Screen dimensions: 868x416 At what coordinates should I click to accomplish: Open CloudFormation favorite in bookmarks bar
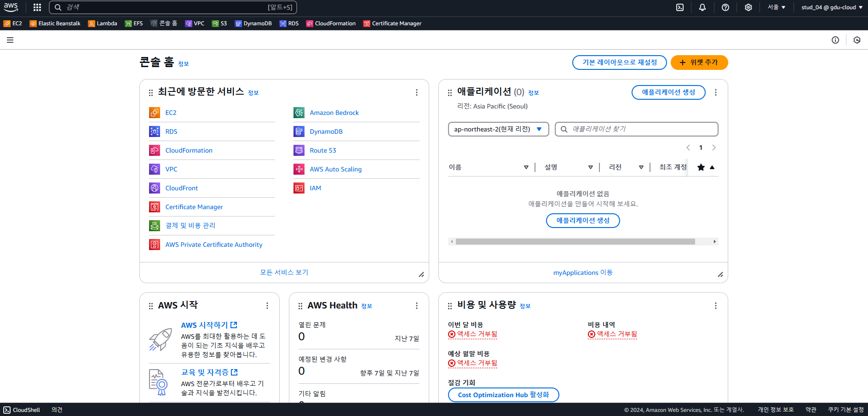point(331,23)
